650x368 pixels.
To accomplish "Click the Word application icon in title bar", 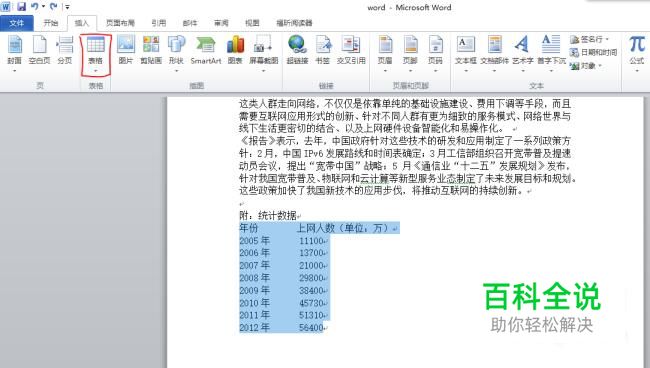I will tap(6, 7).
